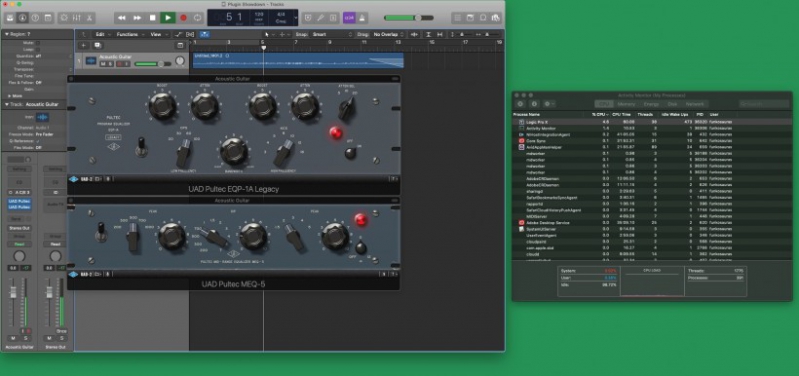Viewport: 799px width, 376px height.
Task: Open List Editors from control bar
Action: pyautogui.click(x=457, y=18)
